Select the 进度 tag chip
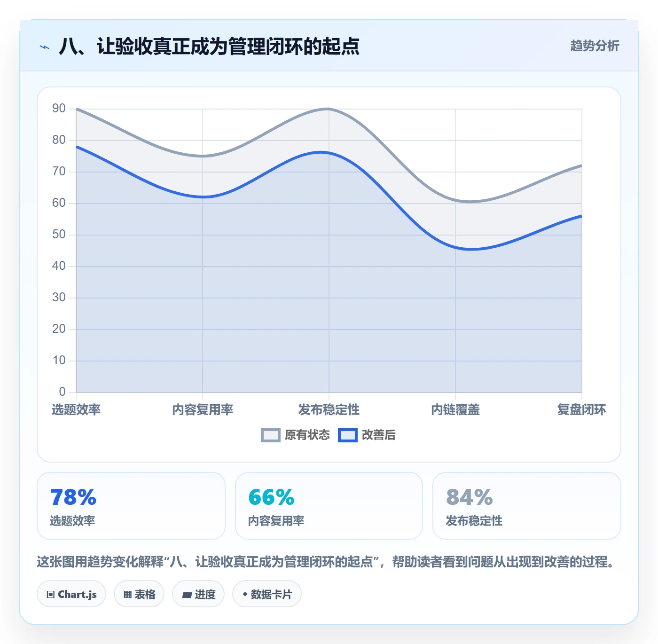658x644 pixels. click(x=198, y=594)
